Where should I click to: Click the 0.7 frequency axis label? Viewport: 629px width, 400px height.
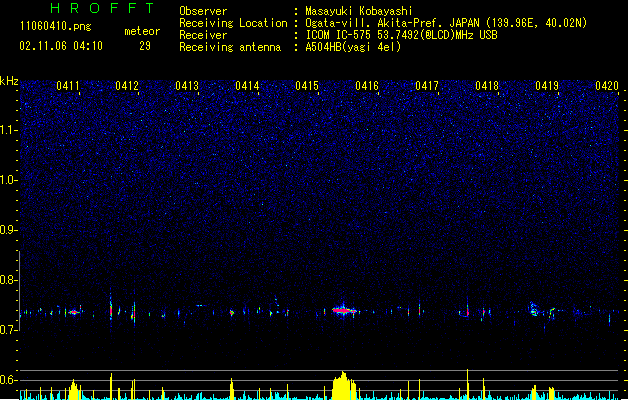[9, 330]
